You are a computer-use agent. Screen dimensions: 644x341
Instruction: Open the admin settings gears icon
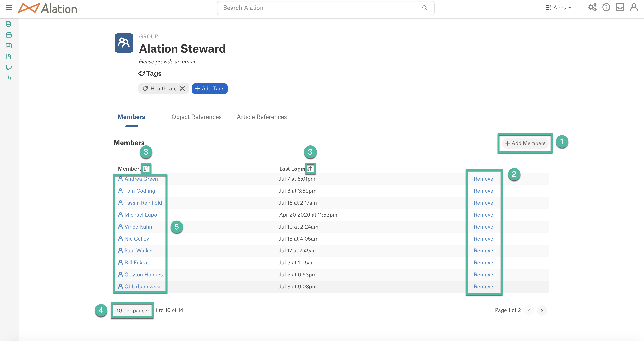[592, 7]
